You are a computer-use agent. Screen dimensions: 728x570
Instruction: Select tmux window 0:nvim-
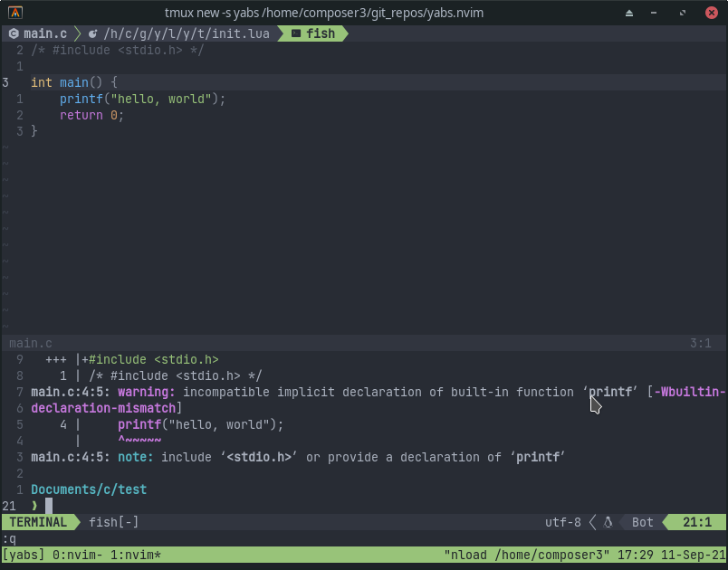pyautogui.click(x=78, y=555)
